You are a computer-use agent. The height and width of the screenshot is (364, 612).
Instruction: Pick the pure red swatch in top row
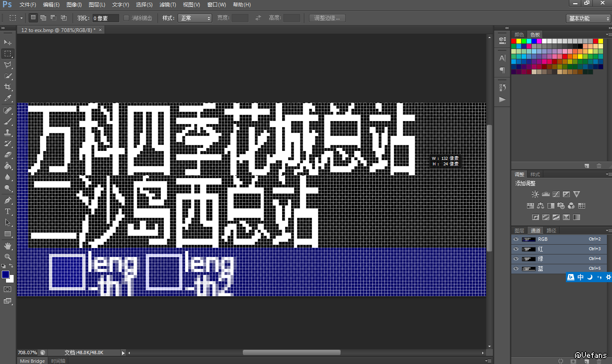pyautogui.click(x=514, y=41)
